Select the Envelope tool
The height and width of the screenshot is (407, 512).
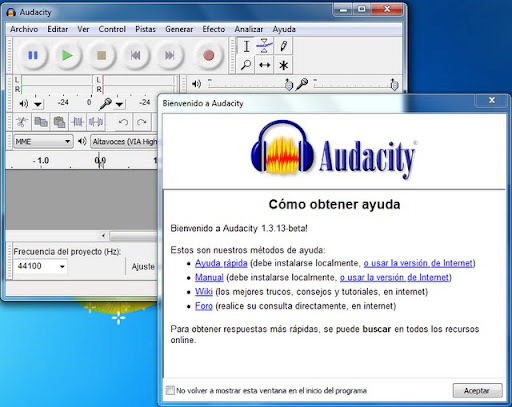point(264,46)
